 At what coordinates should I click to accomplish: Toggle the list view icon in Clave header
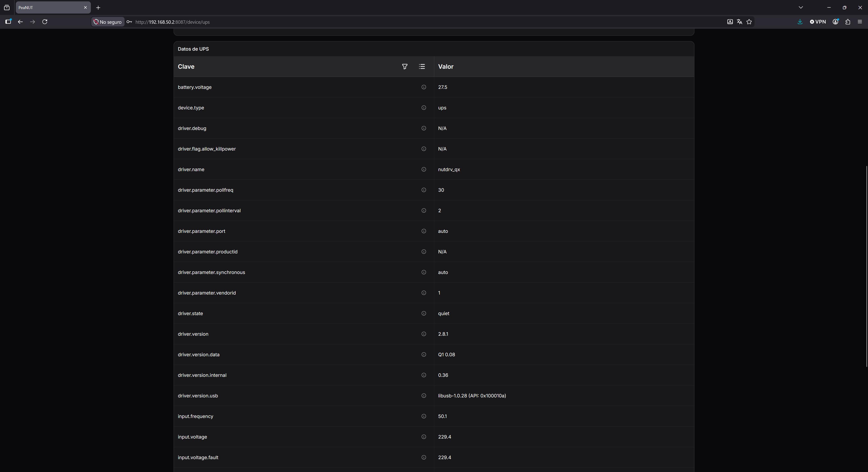click(x=422, y=67)
